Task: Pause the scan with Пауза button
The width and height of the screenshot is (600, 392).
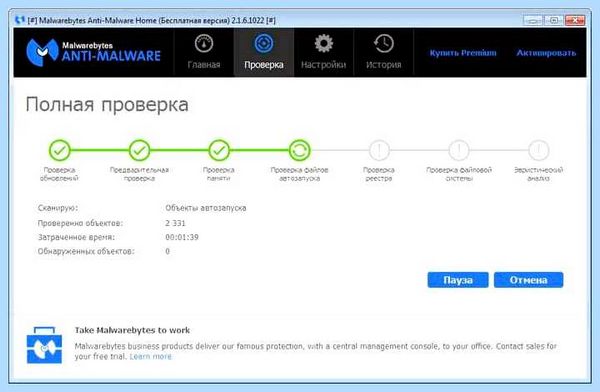Action: (x=458, y=280)
